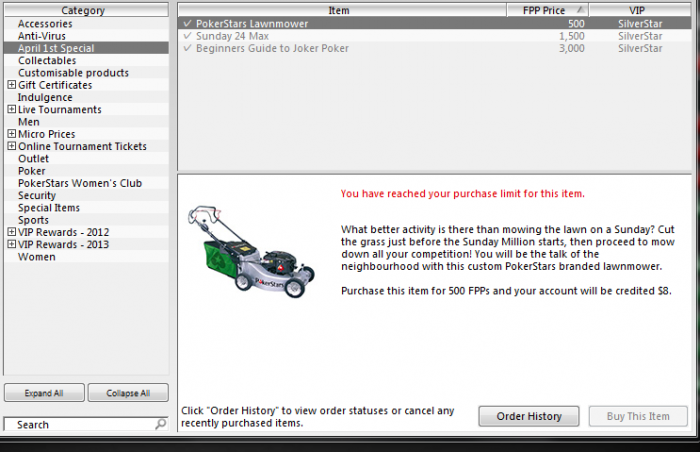The image size is (700, 452).
Task: Click the red purchase limit message
Action: 462,193
